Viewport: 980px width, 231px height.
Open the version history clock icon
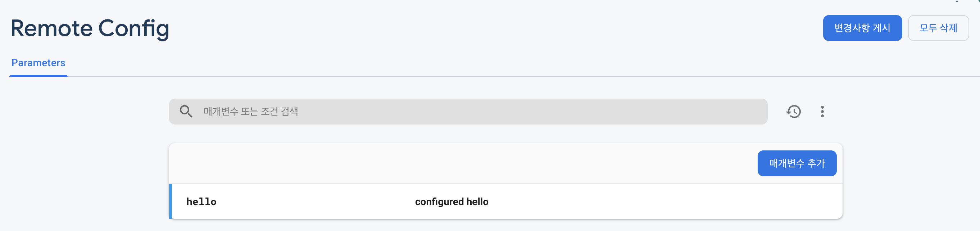tap(793, 112)
